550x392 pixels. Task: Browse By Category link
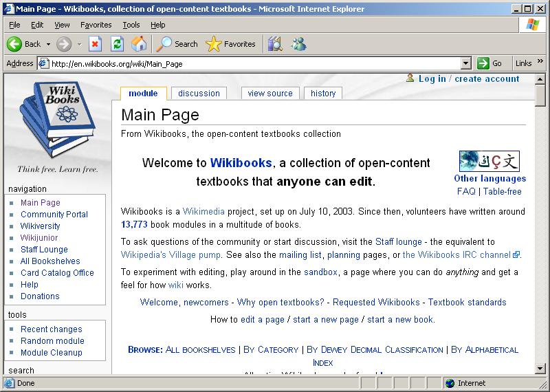pyautogui.click(x=271, y=350)
